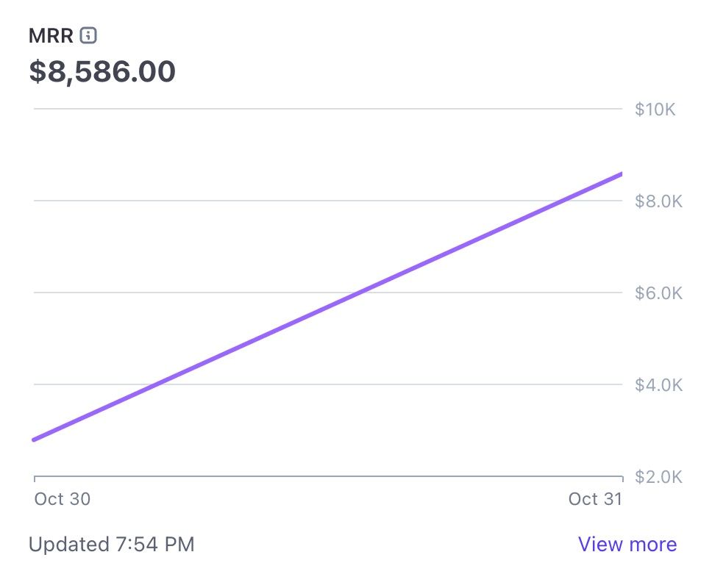Viewport: 712px width, 588px height.
Task: Click the Oct 30 date label
Action: coord(63,499)
